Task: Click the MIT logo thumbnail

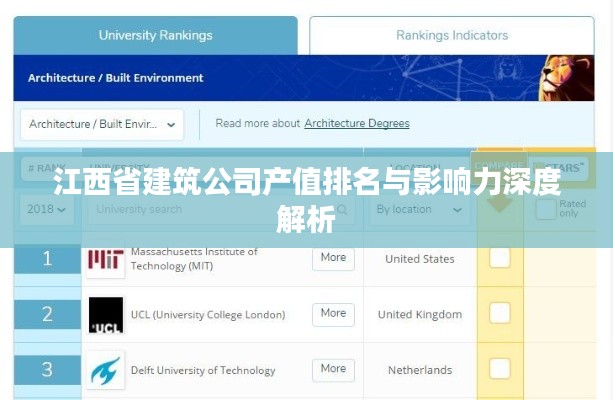Action: coord(106,260)
